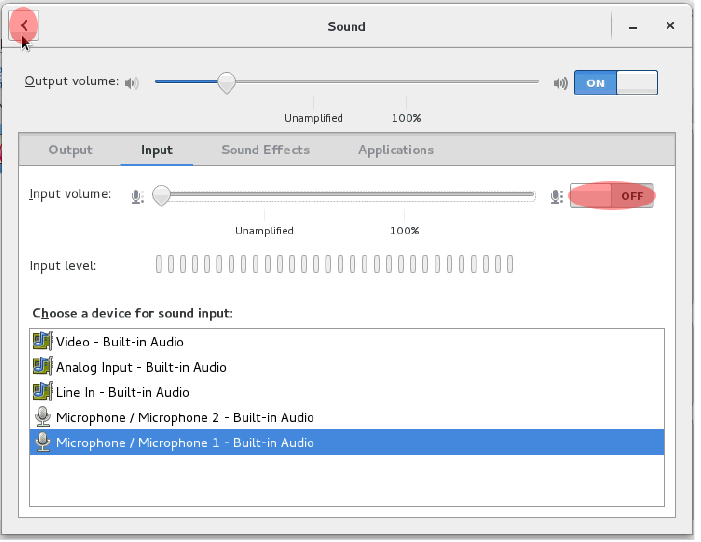The image size is (701, 542).
Task: Click the 100% label under the input slider
Action: tap(405, 231)
